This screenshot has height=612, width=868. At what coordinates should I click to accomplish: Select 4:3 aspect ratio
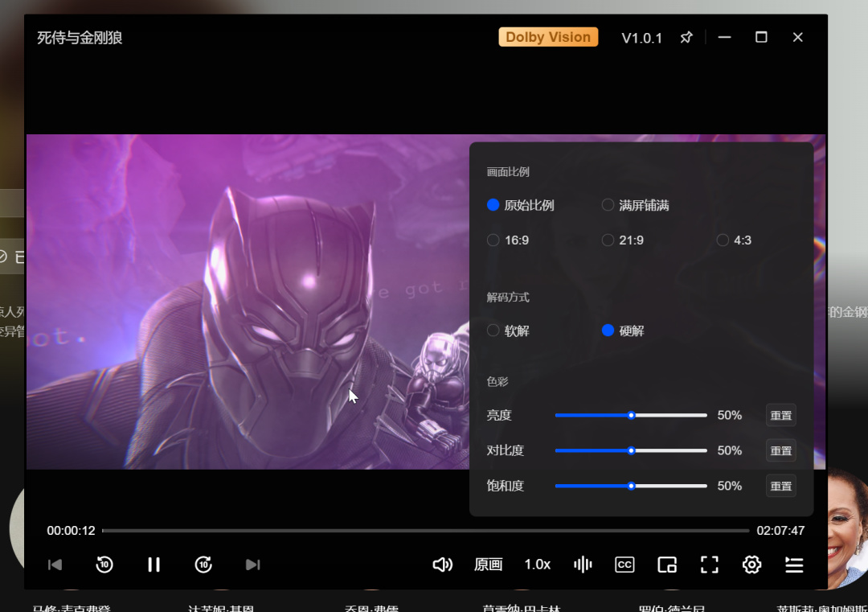[x=734, y=240]
